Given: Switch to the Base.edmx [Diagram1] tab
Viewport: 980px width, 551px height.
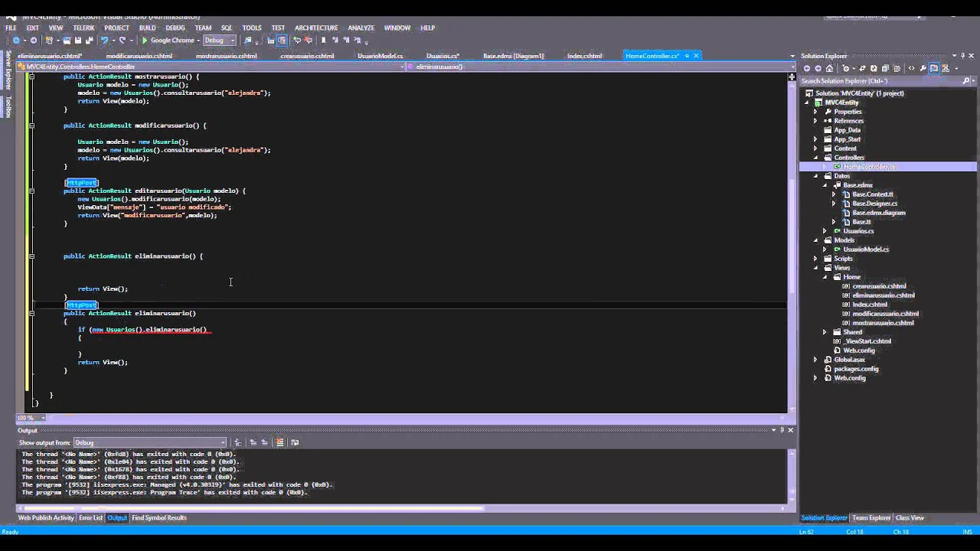Looking at the screenshot, I should pyautogui.click(x=513, y=56).
